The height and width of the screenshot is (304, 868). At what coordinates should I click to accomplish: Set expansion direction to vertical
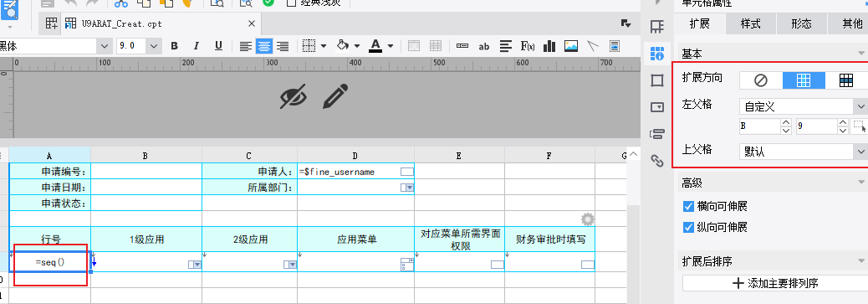click(804, 80)
